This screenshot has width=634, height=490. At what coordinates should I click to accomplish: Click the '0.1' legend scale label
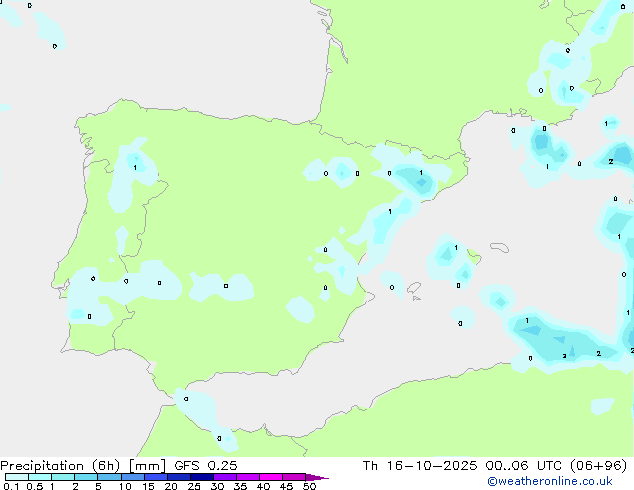11,486
